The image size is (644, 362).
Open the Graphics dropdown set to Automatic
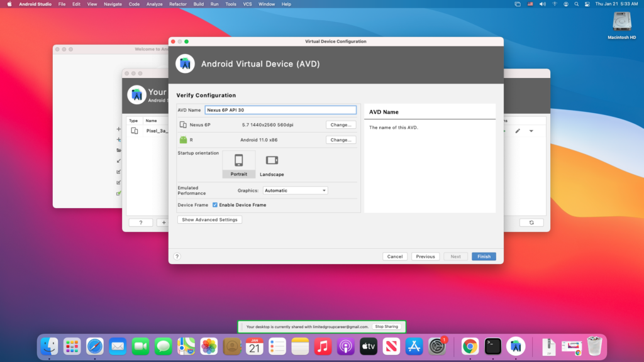pyautogui.click(x=295, y=190)
